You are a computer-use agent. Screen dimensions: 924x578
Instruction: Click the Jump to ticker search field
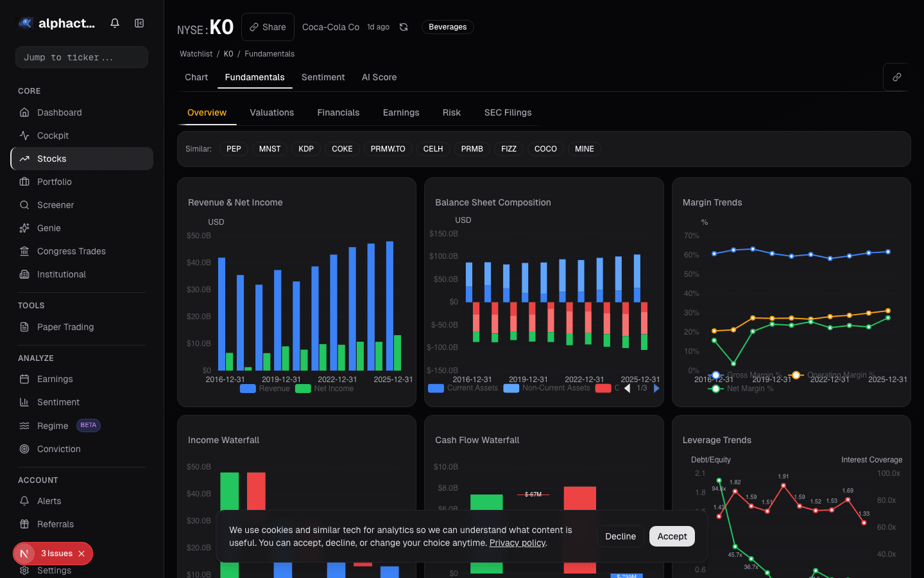pyautogui.click(x=81, y=57)
